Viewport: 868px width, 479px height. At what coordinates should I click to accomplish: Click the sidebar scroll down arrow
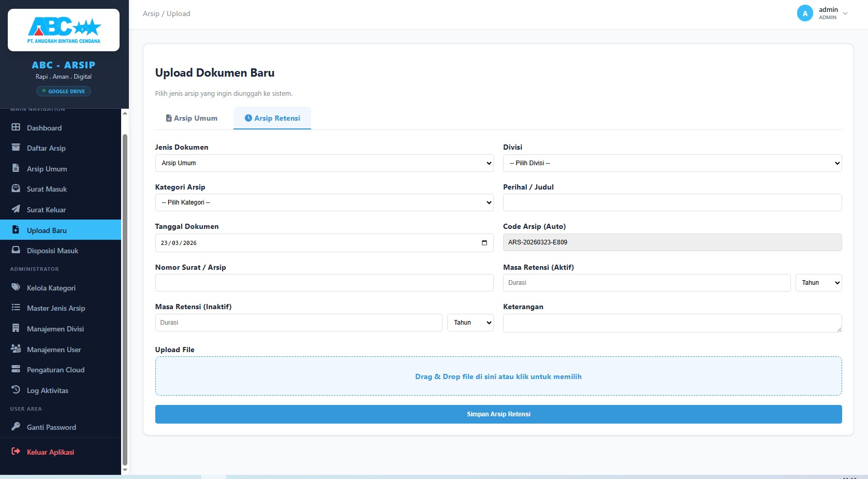pyautogui.click(x=125, y=470)
